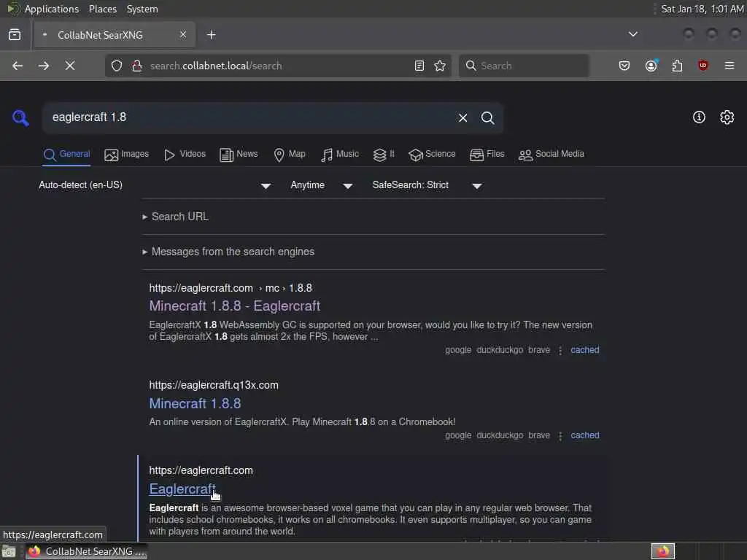The height and width of the screenshot is (560, 747).
Task: Bookmark this page with the star
Action: click(x=440, y=66)
